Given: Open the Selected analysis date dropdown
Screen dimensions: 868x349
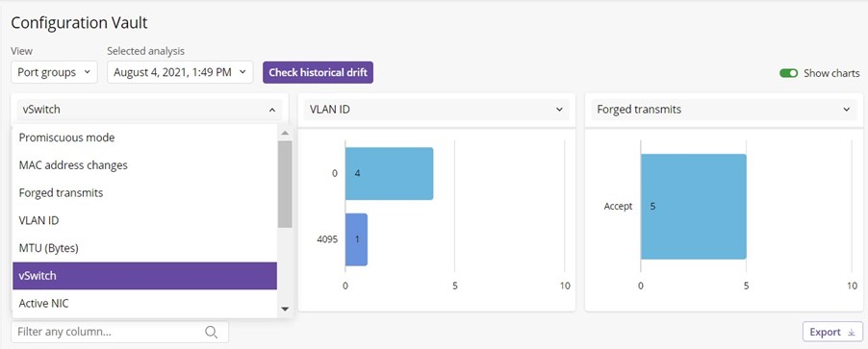Looking at the screenshot, I should [180, 72].
